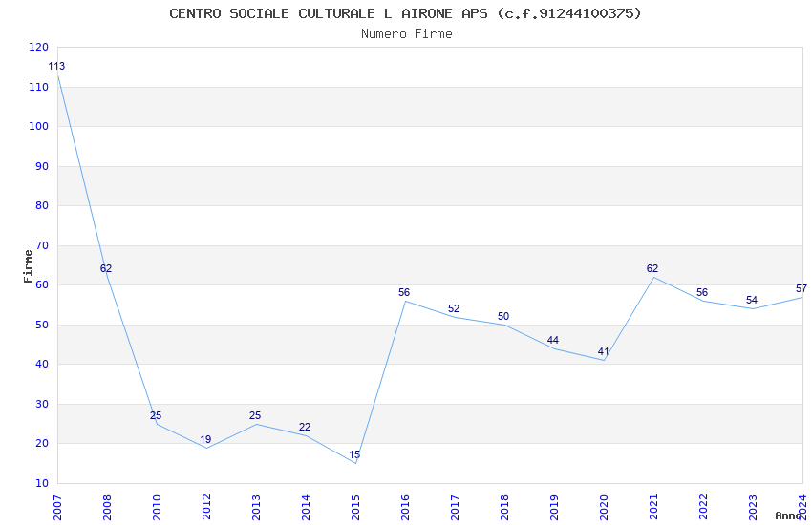This screenshot has width=812, height=525.
Task: Select the Numero Firme subtitle
Action: click(407, 34)
